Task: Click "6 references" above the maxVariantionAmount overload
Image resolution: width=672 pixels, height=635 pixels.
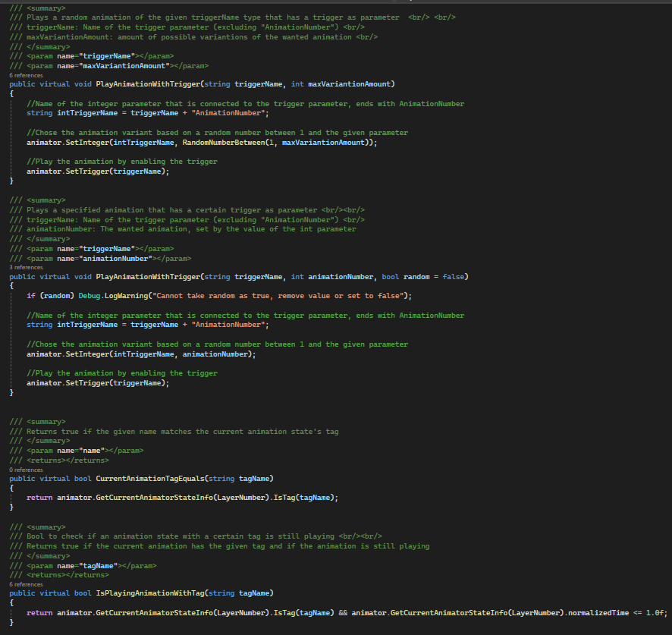Action: tap(26, 75)
